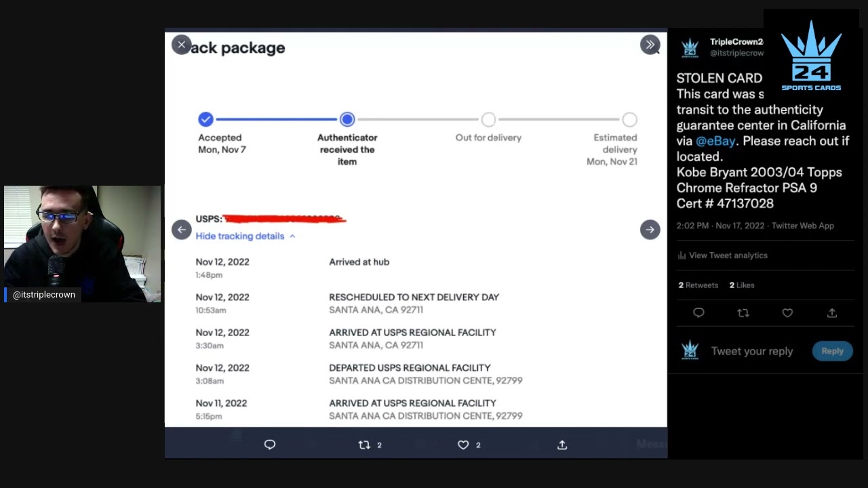Click the SANTA ANA, CA 92711 location at 10:53am
868x488 pixels.
point(376,310)
